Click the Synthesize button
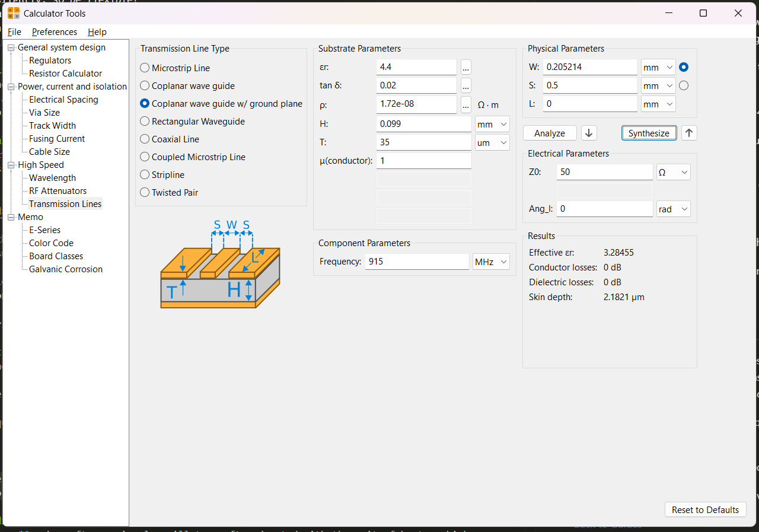This screenshot has width=759, height=532. (649, 133)
